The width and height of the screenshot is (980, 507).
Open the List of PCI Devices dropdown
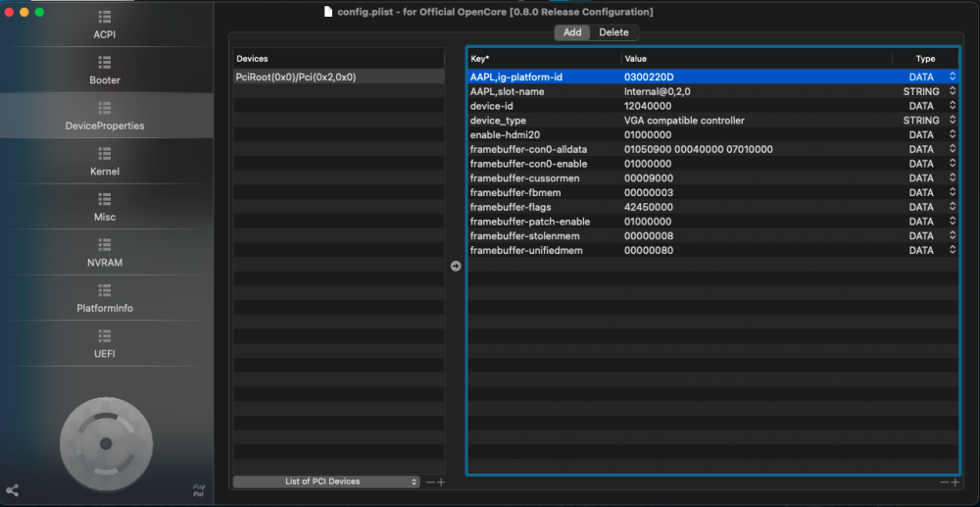coord(325,482)
